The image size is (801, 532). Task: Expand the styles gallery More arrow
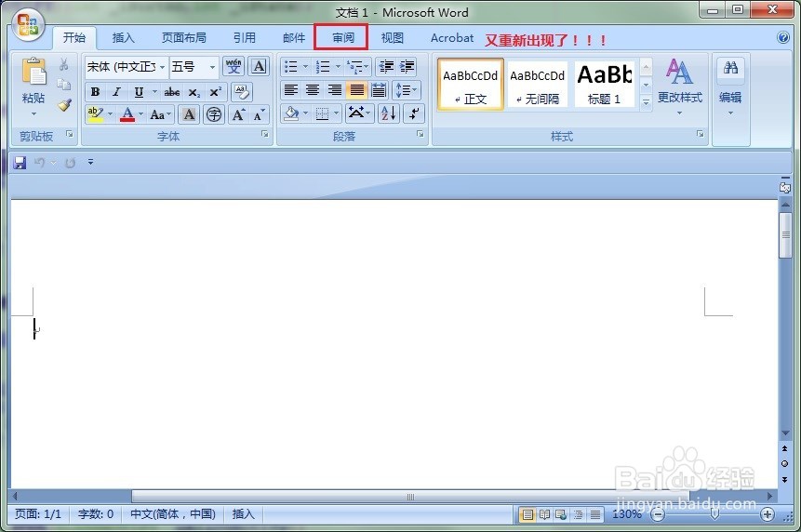point(646,102)
